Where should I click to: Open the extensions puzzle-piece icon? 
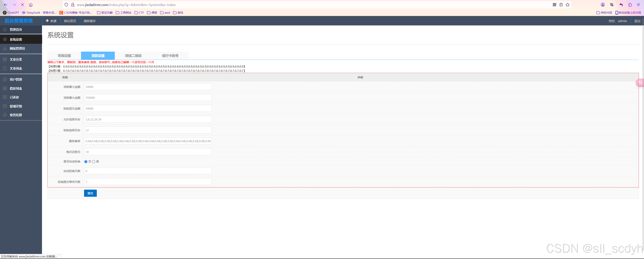point(630,5)
